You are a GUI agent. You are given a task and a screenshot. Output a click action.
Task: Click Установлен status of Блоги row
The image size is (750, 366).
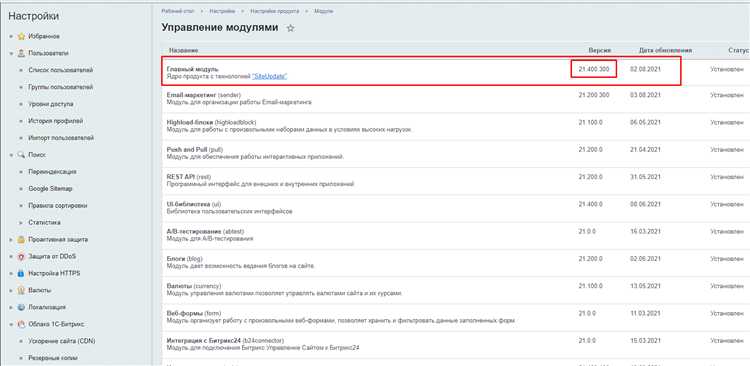[727, 259]
